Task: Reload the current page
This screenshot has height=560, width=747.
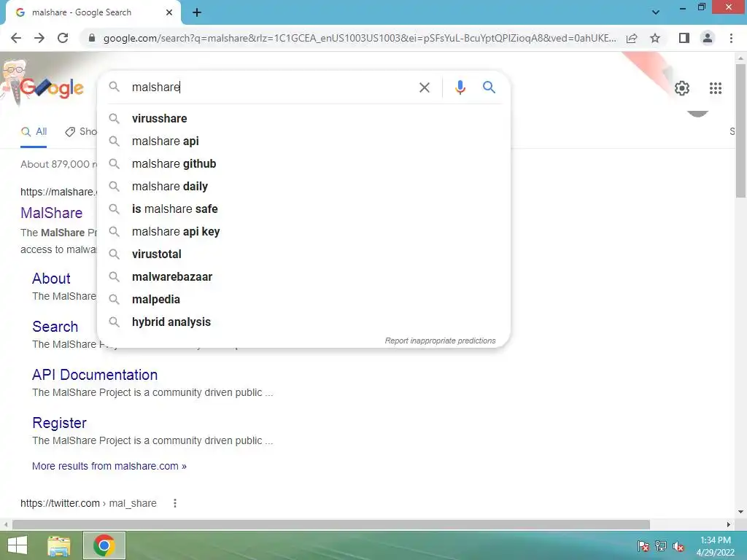Action: 63,38
